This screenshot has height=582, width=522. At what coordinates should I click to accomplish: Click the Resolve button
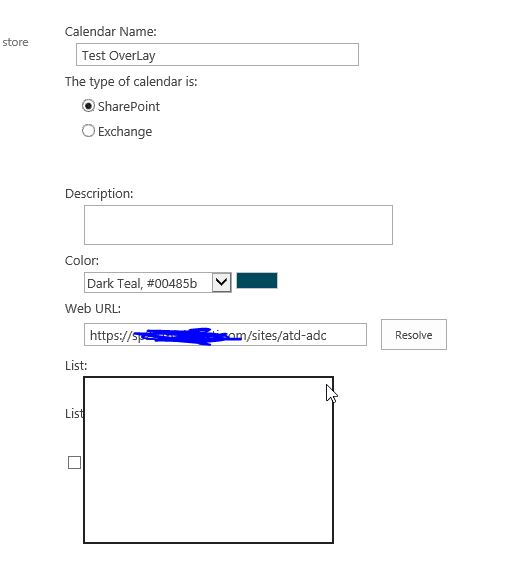click(x=414, y=334)
